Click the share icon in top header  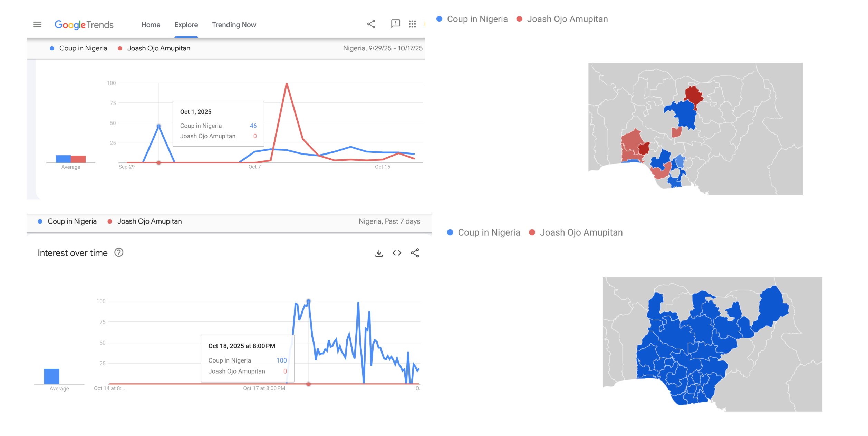pos(371,24)
